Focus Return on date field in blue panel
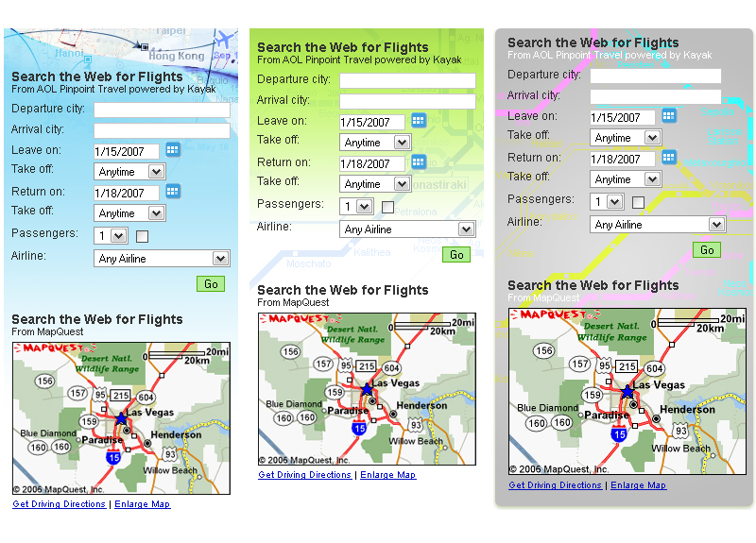 pos(127,193)
